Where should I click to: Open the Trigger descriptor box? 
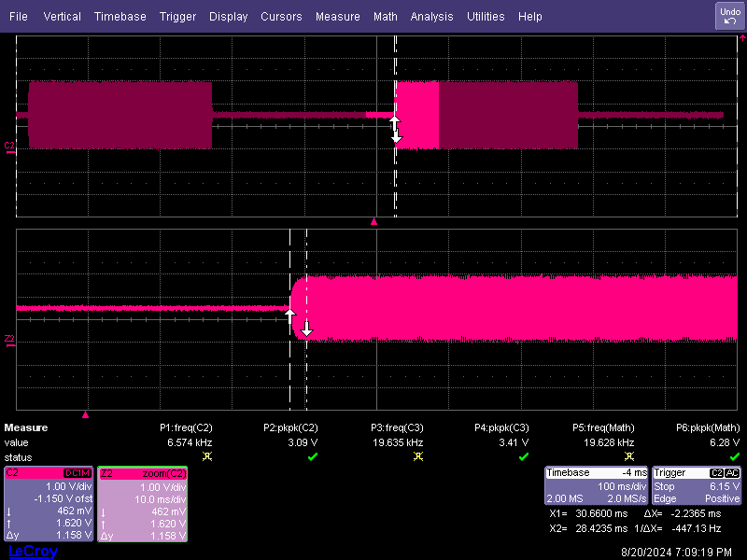[697, 485]
